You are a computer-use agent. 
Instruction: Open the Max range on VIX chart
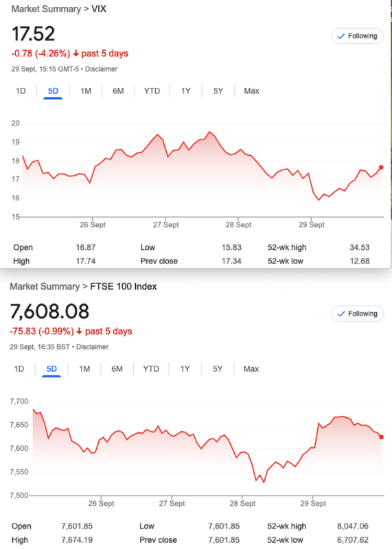(251, 91)
